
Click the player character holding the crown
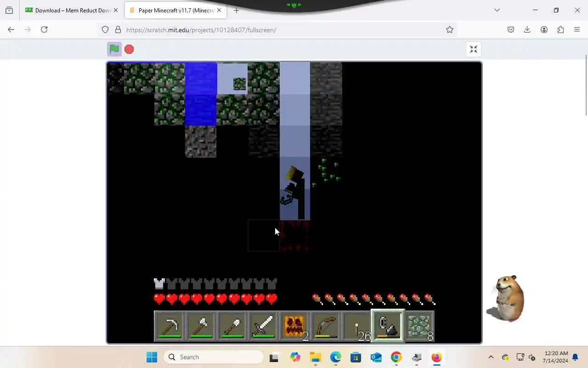point(294,193)
